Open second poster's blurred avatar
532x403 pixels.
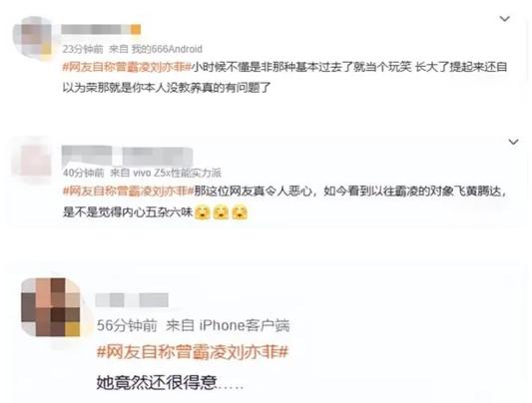click(x=31, y=160)
